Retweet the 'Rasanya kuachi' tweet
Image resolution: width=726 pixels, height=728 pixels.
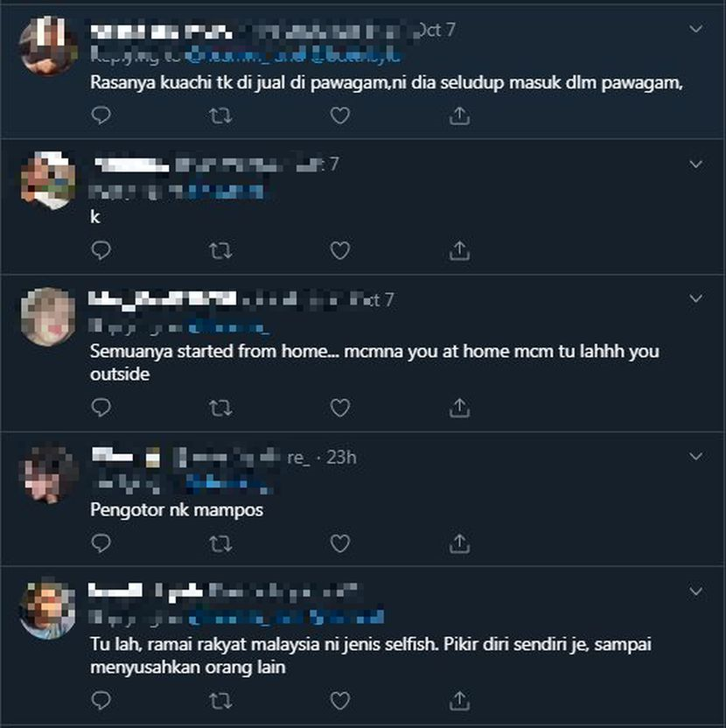[x=220, y=115]
